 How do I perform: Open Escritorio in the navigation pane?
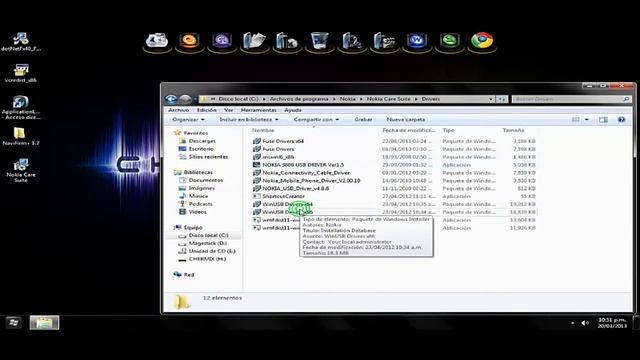coord(196,149)
